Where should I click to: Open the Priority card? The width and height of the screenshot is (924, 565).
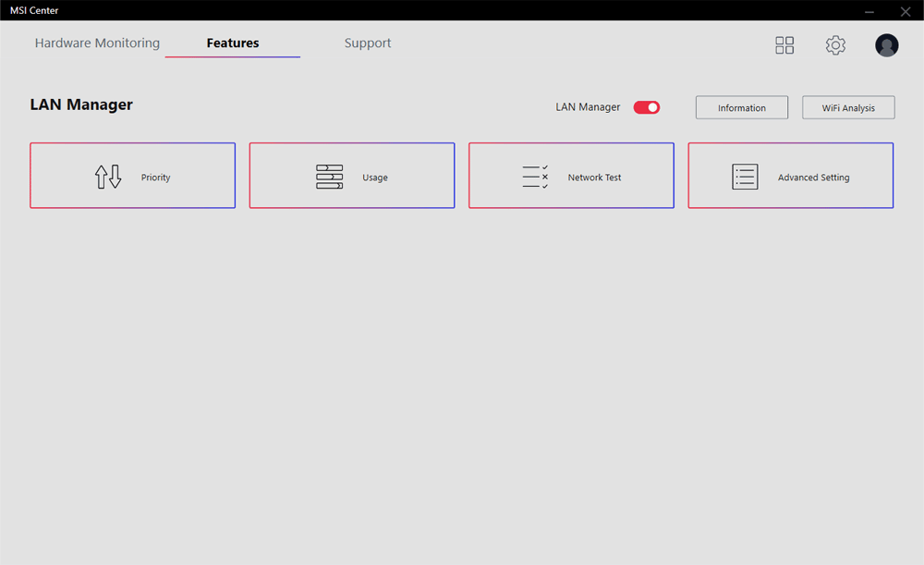pyautogui.click(x=132, y=175)
